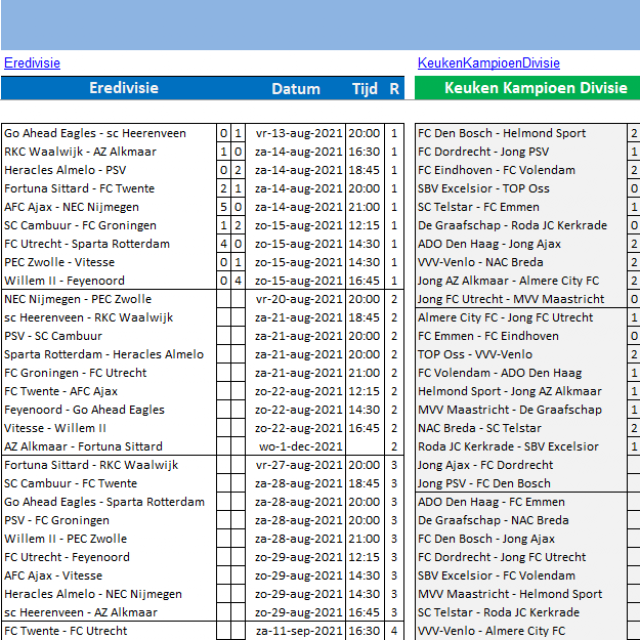Select the ADO Den Haag - FC Emmen match

pos(491,502)
